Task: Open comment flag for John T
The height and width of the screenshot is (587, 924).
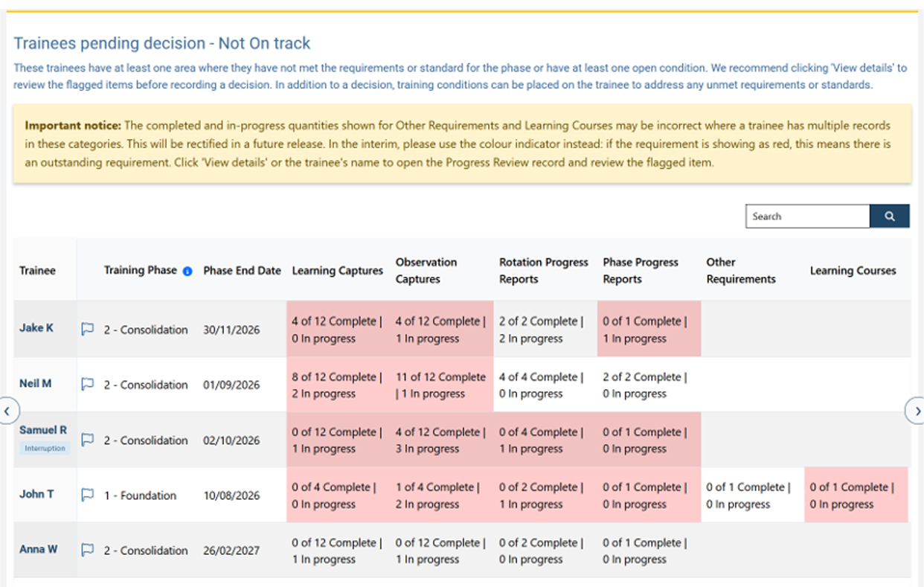Action: pos(87,495)
